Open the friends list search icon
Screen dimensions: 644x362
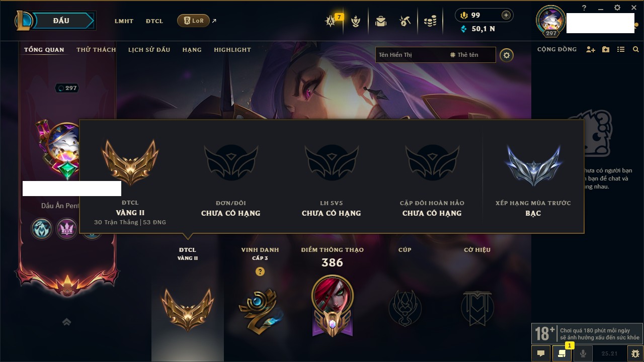[x=636, y=50]
